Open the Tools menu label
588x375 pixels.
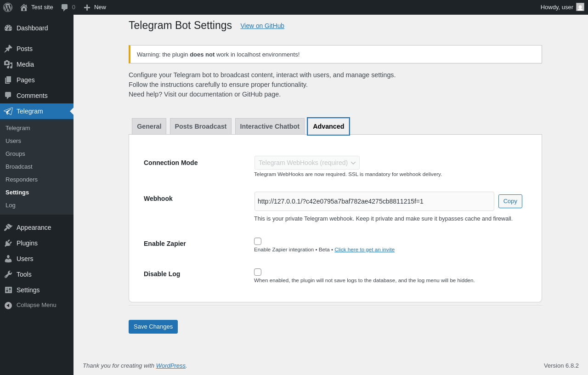[24, 274]
